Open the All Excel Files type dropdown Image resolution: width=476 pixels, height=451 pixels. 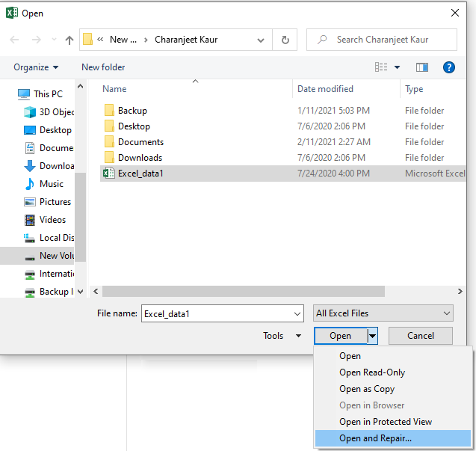point(383,313)
